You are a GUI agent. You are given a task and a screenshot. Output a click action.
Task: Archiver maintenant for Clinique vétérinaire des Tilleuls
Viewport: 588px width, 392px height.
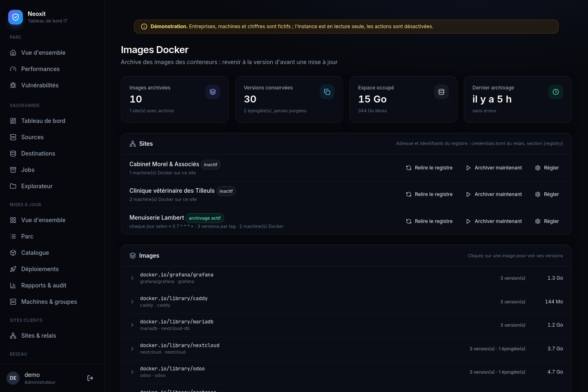[494, 194]
